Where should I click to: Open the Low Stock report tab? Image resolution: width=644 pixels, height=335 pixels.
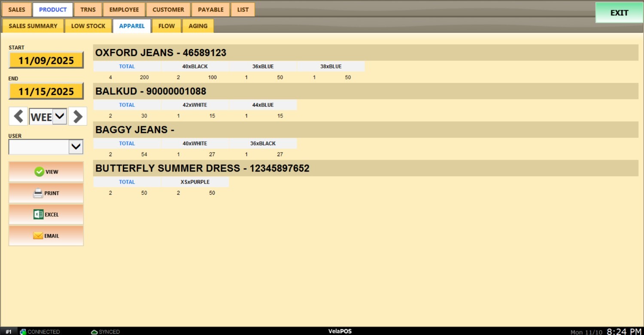coord(88,26)
